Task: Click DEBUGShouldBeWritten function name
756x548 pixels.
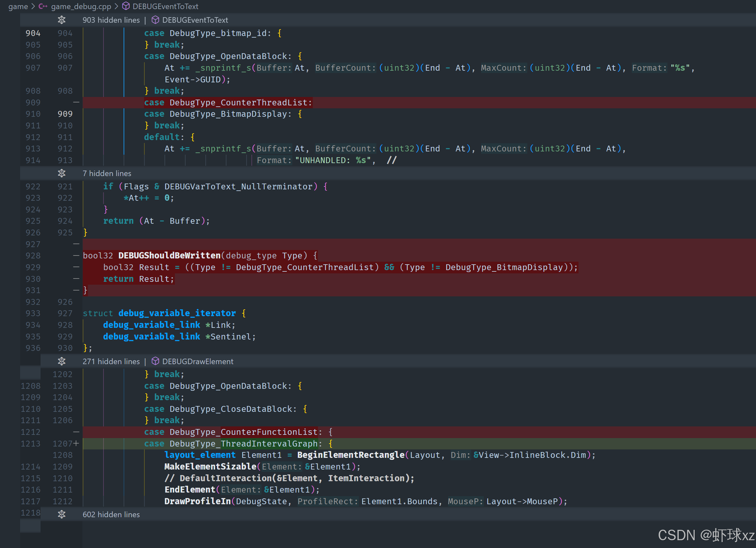Action: pyautogui.click(x=169, y=256)
